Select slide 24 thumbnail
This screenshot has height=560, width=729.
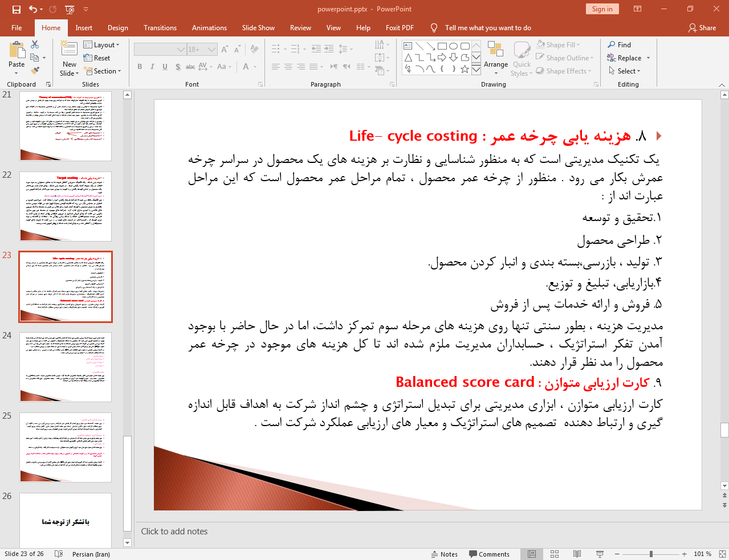coord(66,367)
